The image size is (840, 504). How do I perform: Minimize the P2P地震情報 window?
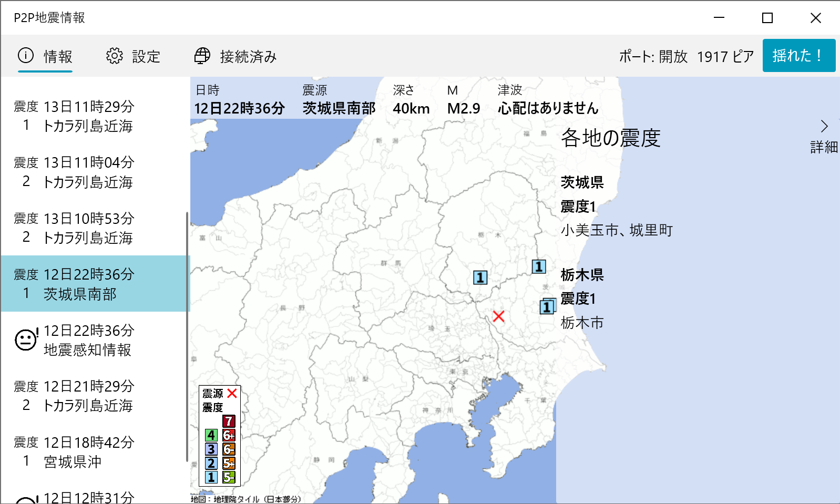719,18
